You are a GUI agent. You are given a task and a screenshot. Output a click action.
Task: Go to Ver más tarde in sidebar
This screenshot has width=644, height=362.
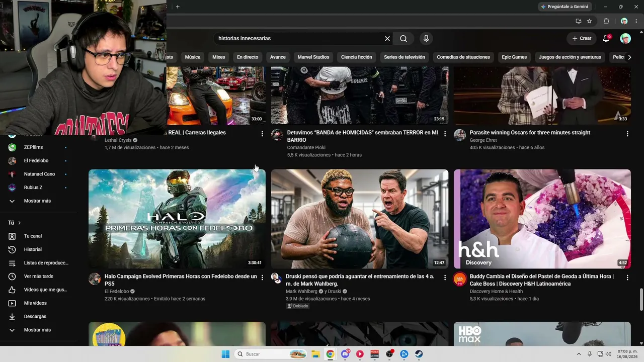(38, 276)
